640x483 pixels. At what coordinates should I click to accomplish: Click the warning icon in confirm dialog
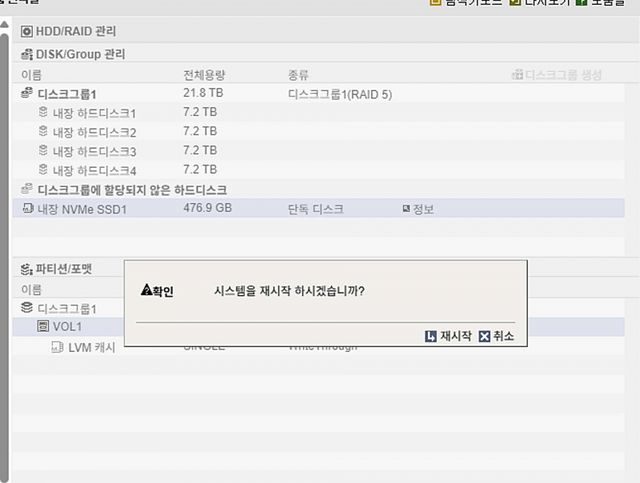coord(146,290)
